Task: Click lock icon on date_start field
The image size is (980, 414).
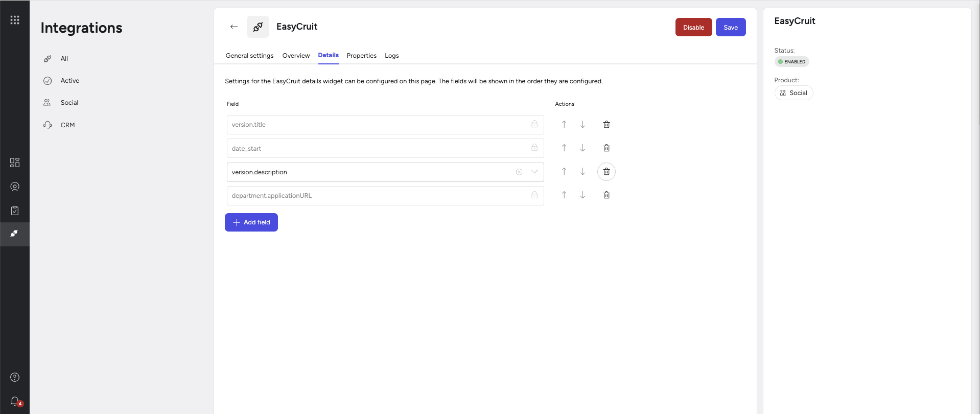Action: (x=534, y=148)
